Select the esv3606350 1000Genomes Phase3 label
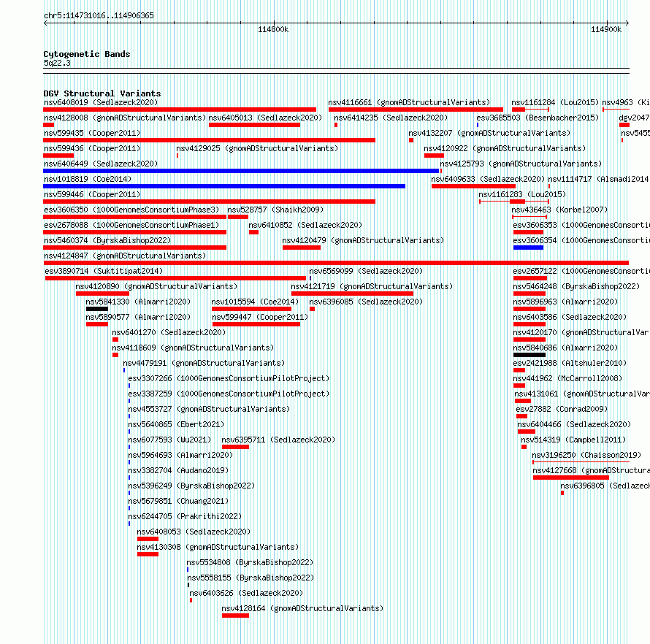The height and width of the screenshot is (644, 650). pyautogui.click(x=131, y=210)
